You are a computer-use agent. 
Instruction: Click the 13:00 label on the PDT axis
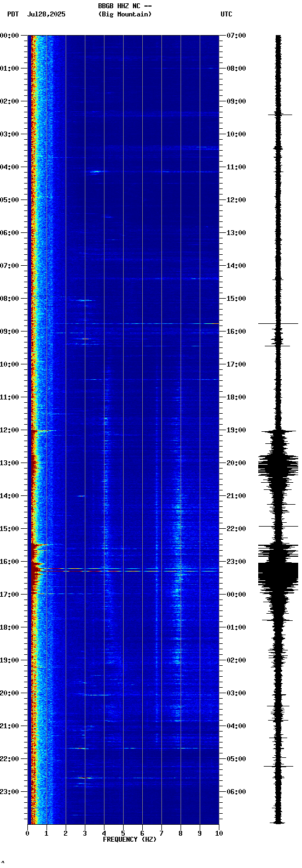[10, 463]
